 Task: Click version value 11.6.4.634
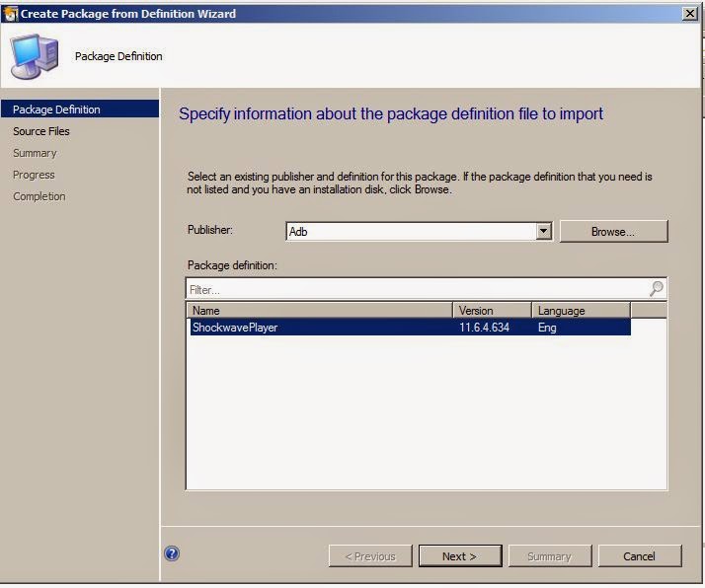pos(484,327)
